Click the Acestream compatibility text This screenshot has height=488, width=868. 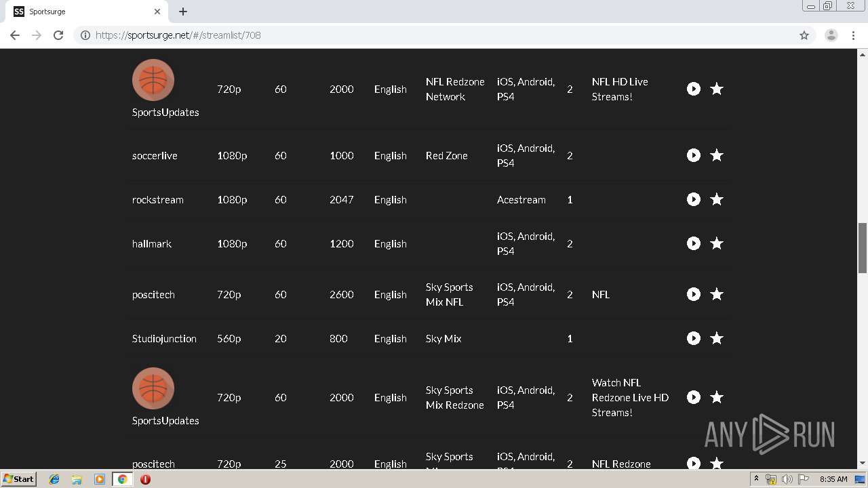521,199
